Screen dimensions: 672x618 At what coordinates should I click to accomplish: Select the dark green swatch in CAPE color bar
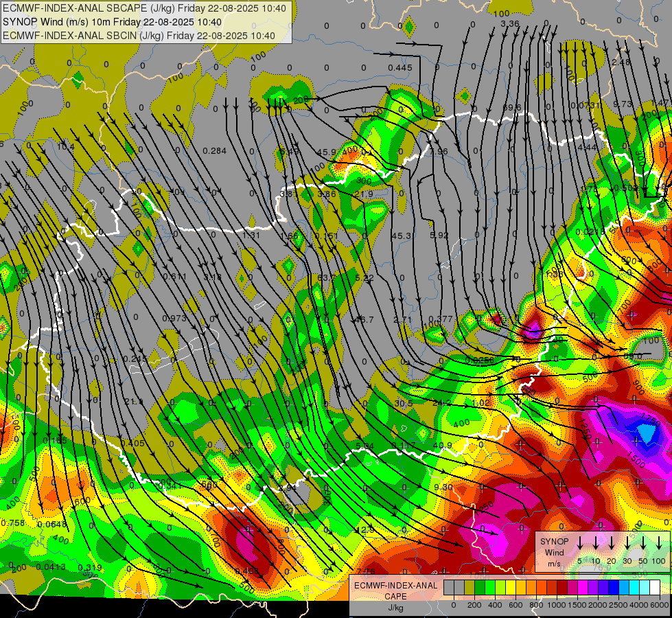(480, 588)
